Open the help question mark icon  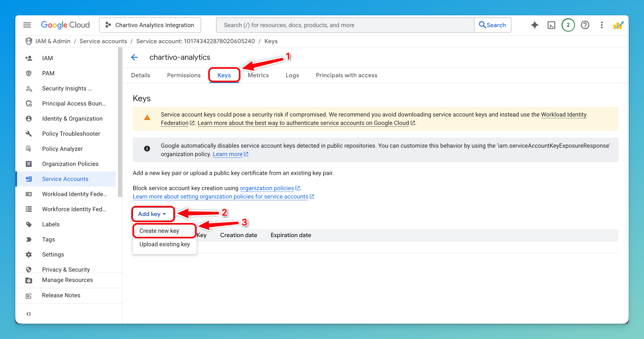coord(585,25)
